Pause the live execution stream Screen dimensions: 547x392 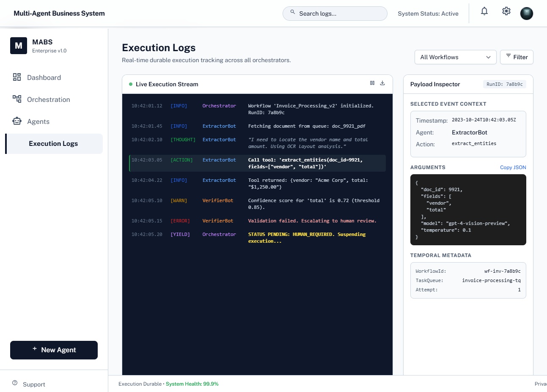pos(372,83)
